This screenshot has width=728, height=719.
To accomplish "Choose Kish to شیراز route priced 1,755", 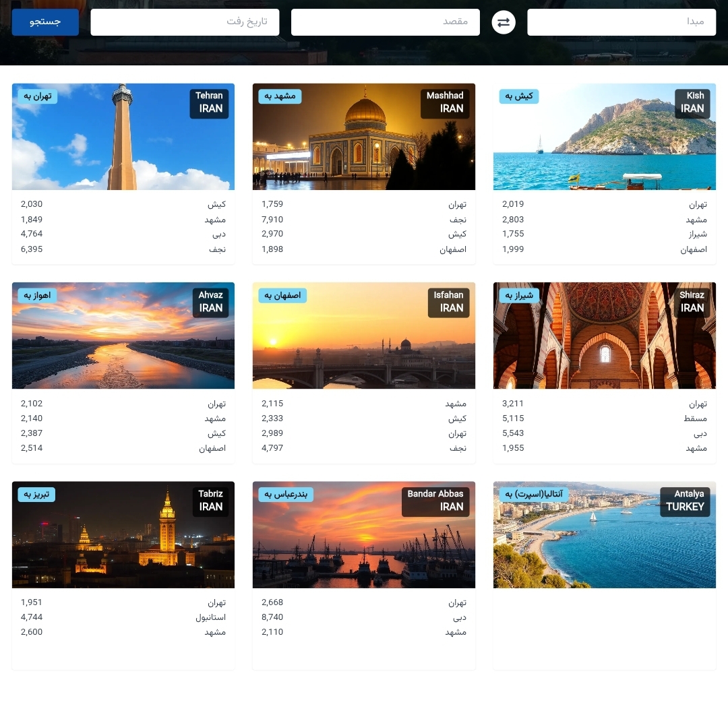I will coord(604,234).
